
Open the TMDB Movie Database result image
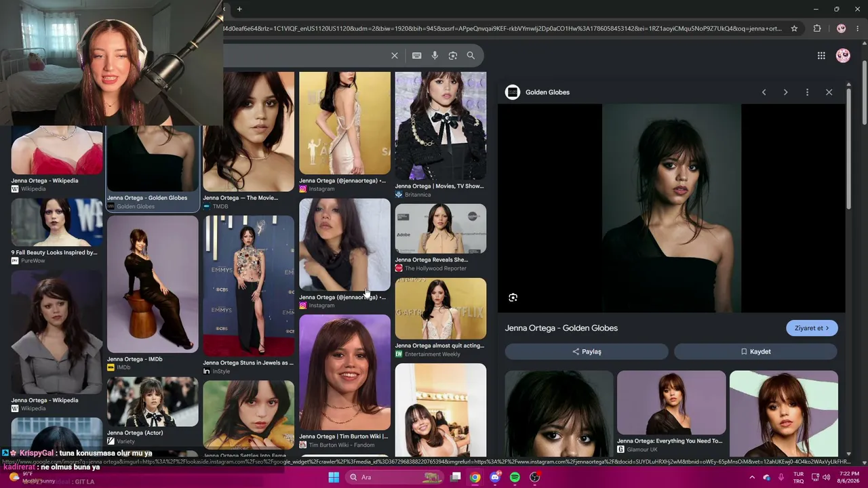[248, 131]
